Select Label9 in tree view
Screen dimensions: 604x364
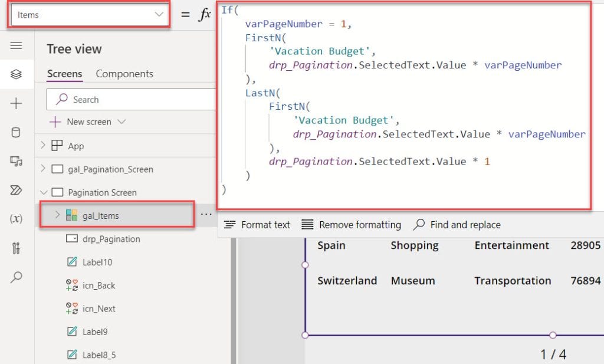[x=95, y=332]
